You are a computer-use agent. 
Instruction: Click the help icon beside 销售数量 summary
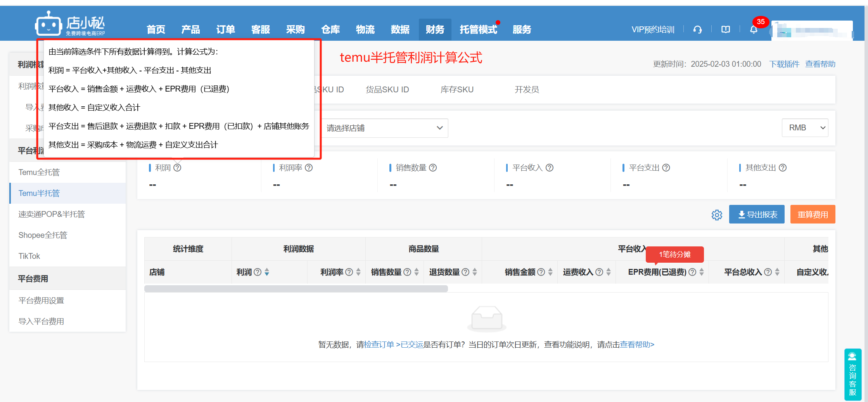(x=433, y=168)
